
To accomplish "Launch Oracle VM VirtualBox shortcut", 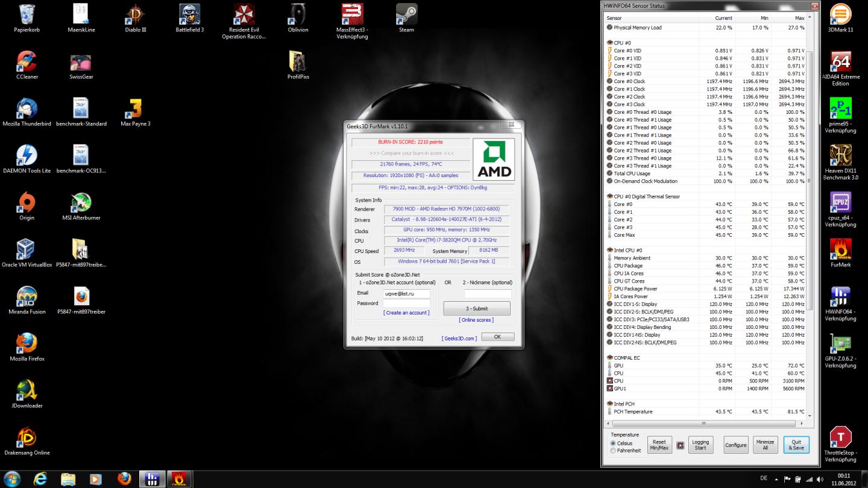I will tap(27, 253).
